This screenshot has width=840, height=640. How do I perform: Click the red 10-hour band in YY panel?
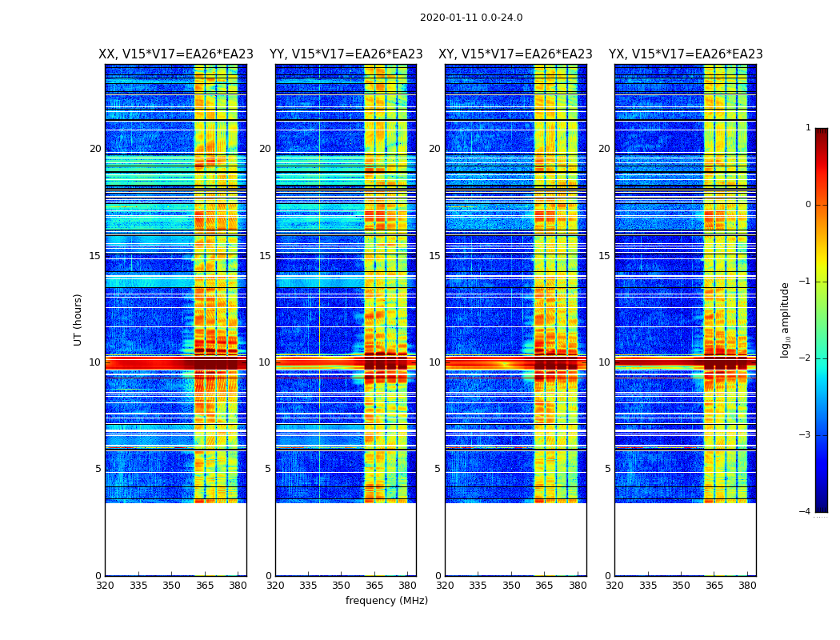click(x=346, y=364)
